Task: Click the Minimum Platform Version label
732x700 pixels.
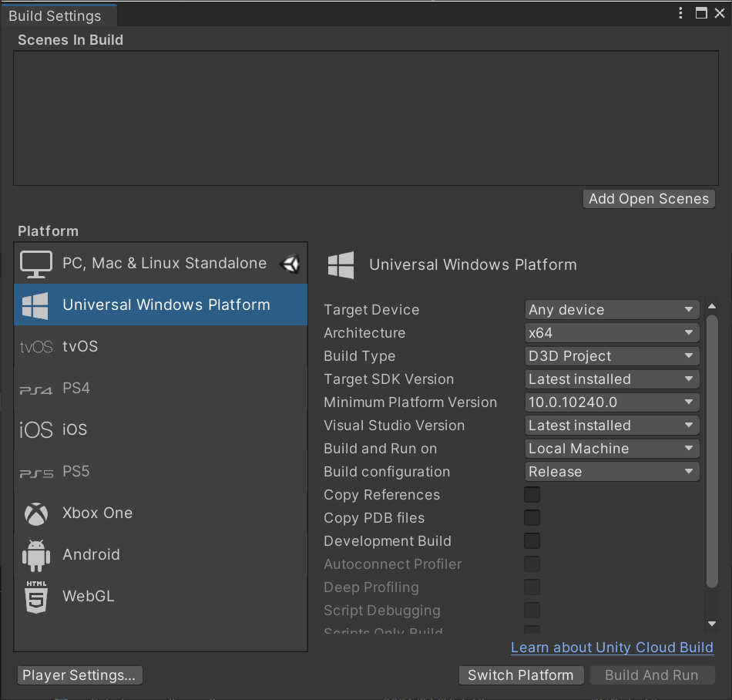Action: coord(411,402)
